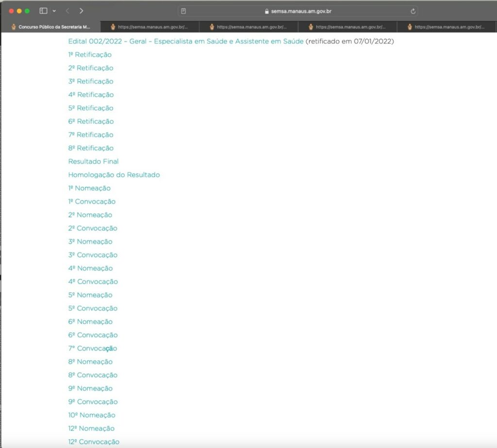Open the 5ª Nomeação link
497x448 pixels.
pos(90,295)
